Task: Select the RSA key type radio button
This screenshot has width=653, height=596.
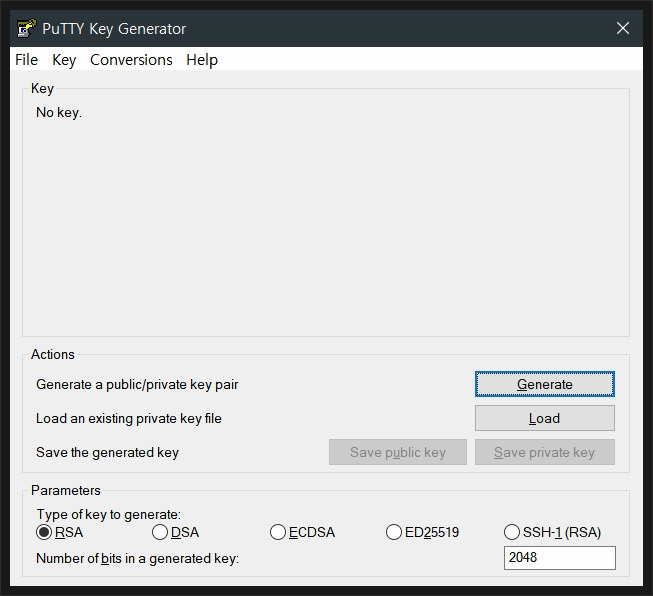Action: [x=44, y=532]
